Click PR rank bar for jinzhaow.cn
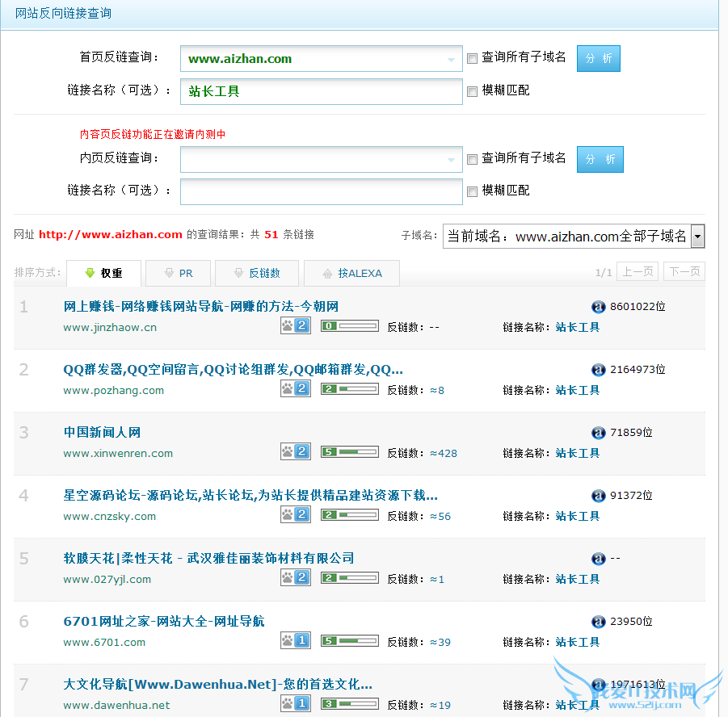 (x=350, y=325)
